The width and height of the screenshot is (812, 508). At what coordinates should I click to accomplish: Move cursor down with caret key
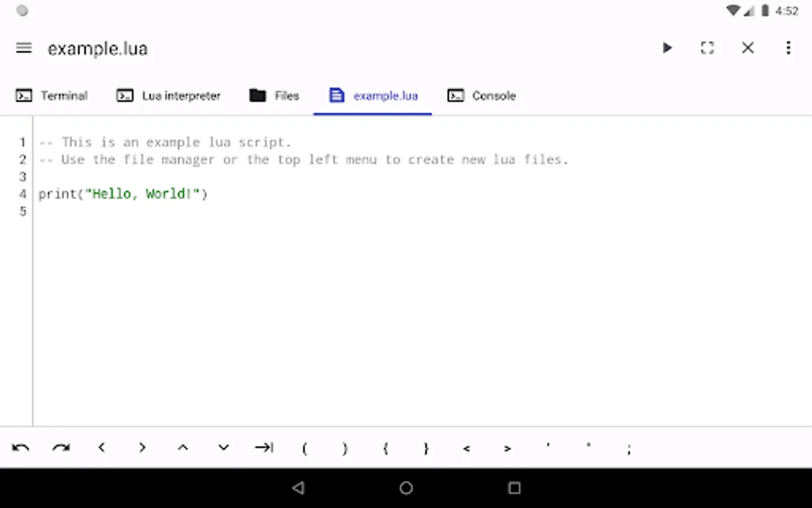coord(223,448)
